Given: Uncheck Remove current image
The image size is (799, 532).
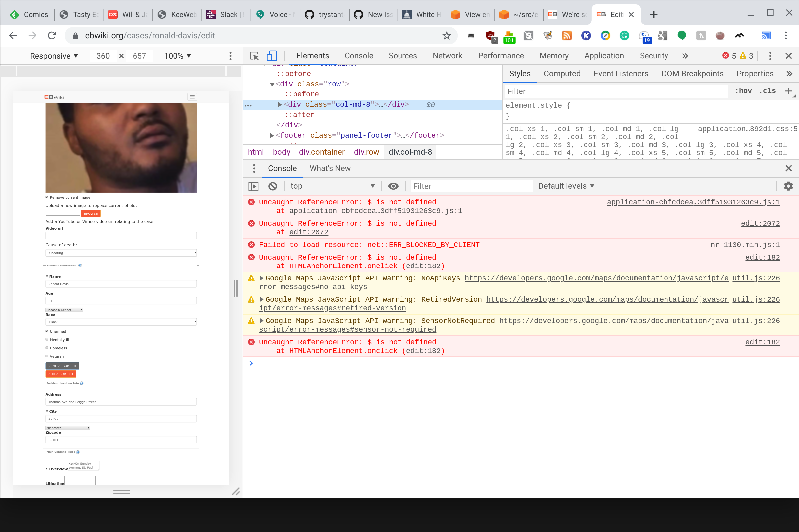Looking at the screenshot, I should (x=47, y=197).
